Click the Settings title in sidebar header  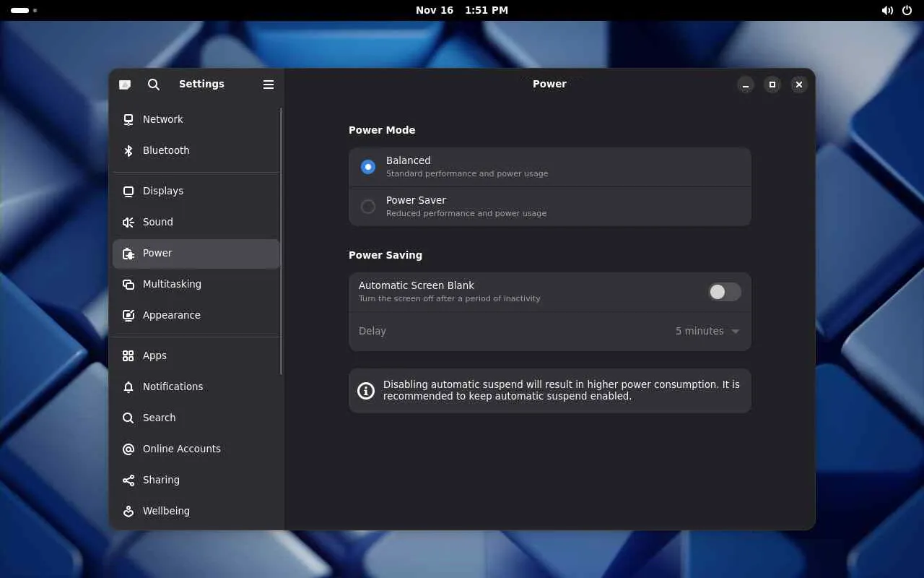(201, 84)
